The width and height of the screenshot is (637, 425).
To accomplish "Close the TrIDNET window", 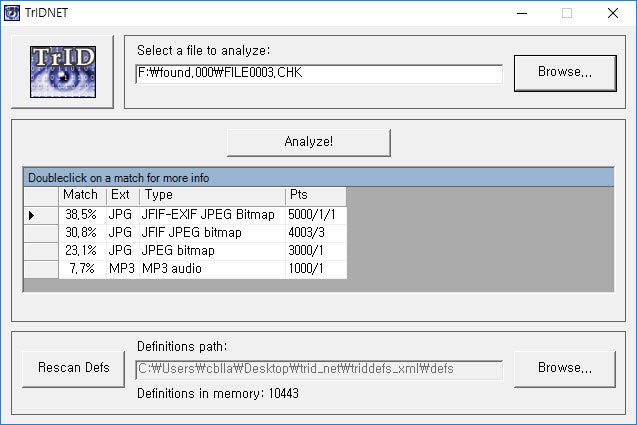I will 612,13.
